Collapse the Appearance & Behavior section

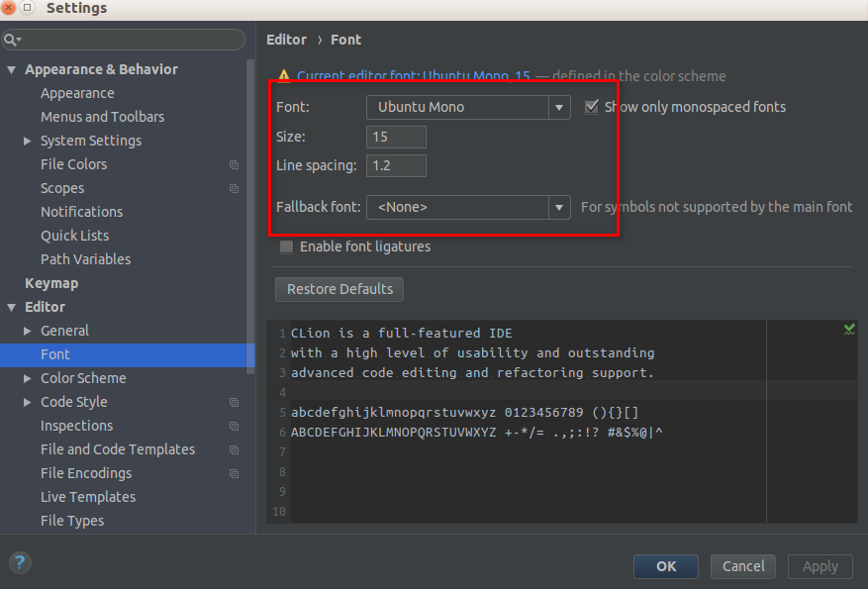12,69
